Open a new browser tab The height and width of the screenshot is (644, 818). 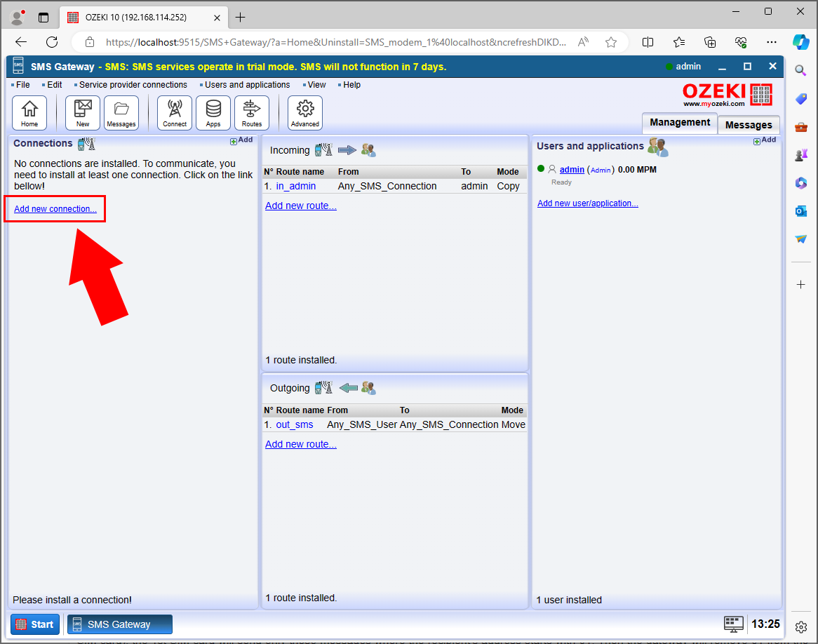(240, 18)
